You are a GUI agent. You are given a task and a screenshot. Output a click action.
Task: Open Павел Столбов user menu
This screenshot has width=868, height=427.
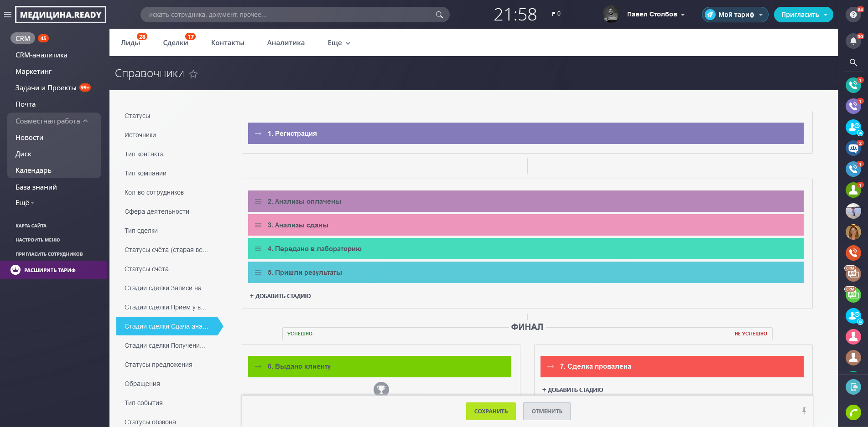[655, 15]
